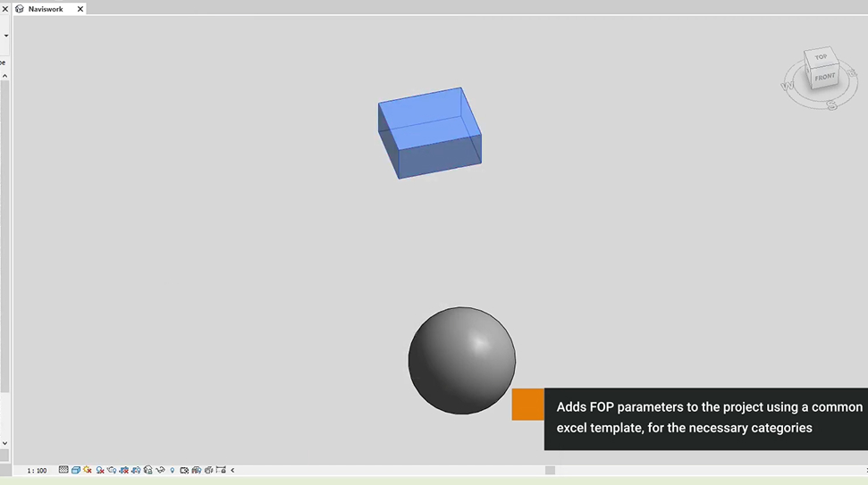Click the TOP face of the ViewCube
The height and width of the screenshot is (485, 868).
coord(821,57)
